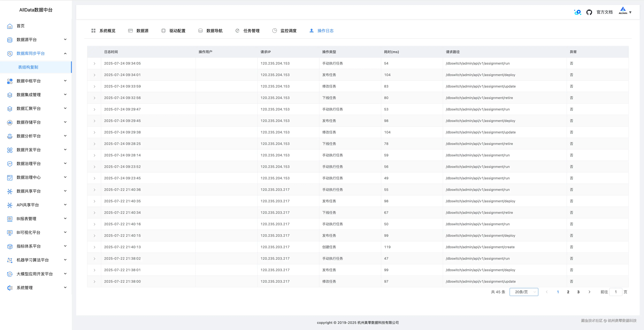
Task: Click the 数据存储平台 sidebar icon
Action: pos(10,122)
